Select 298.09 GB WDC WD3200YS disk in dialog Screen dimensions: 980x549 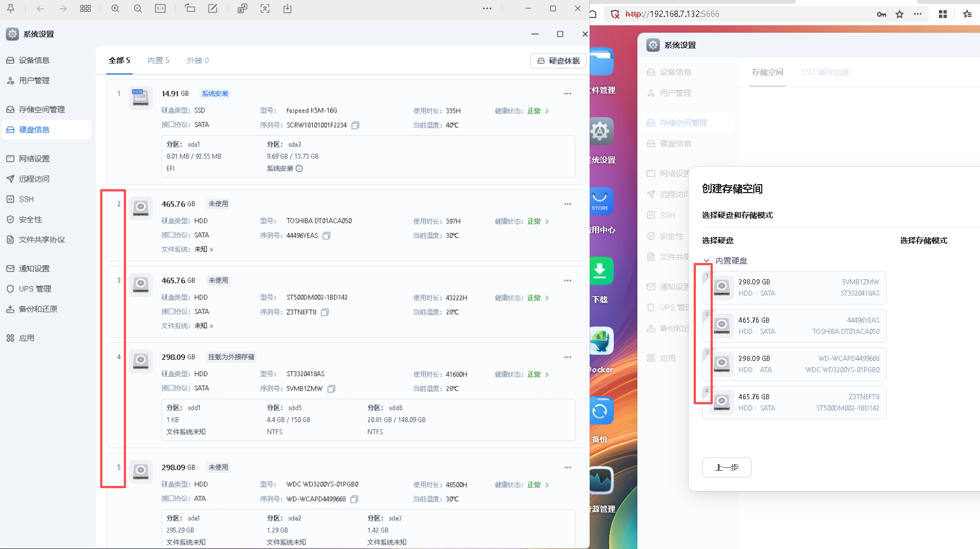[794, 364]
